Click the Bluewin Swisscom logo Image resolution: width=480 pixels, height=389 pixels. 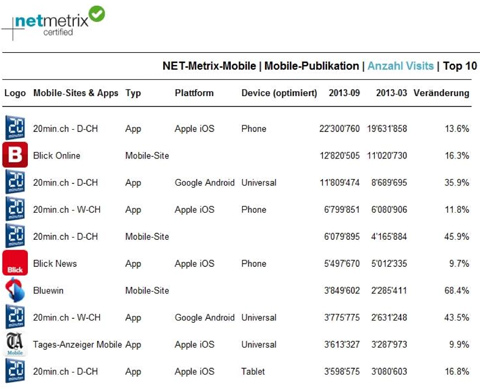(x=15, y=290)
